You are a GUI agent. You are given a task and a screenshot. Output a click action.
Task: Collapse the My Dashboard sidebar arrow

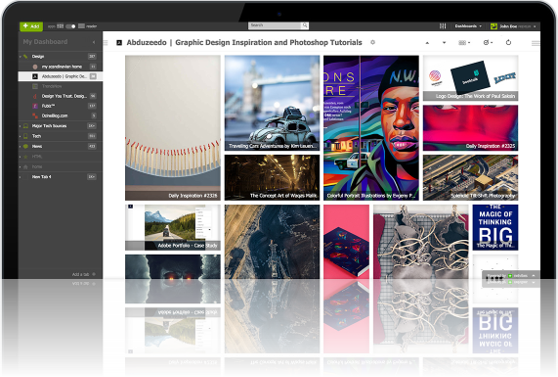(94, 42)
